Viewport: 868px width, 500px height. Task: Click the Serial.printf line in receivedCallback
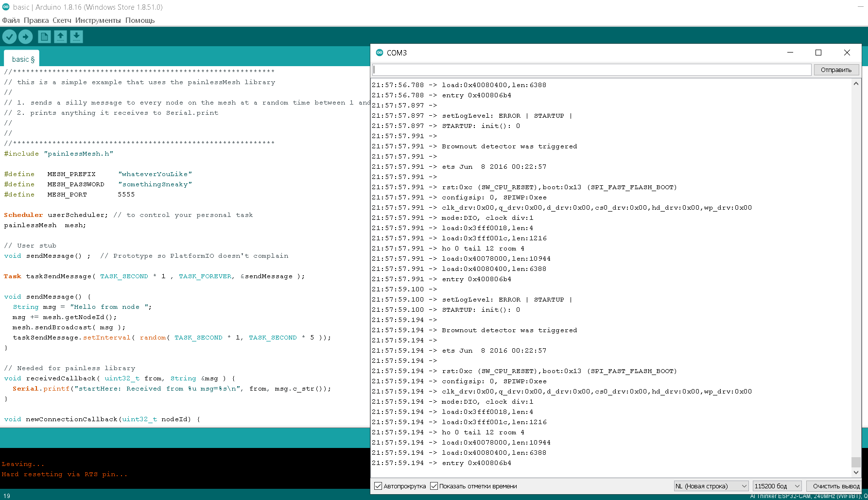172,389
